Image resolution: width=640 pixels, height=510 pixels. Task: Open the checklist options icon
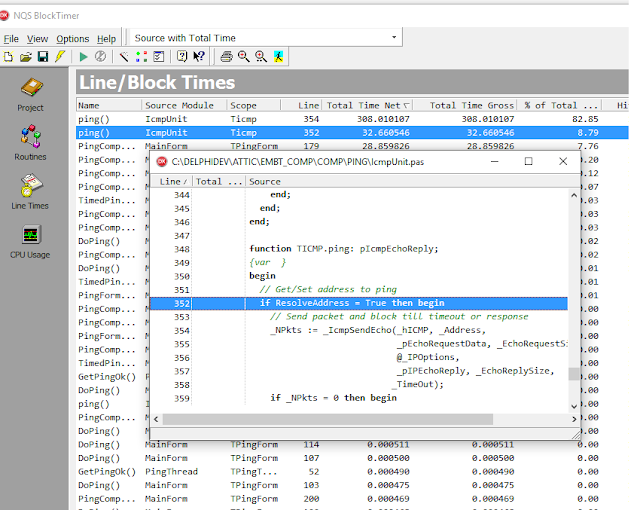click(x=158, y=56)
